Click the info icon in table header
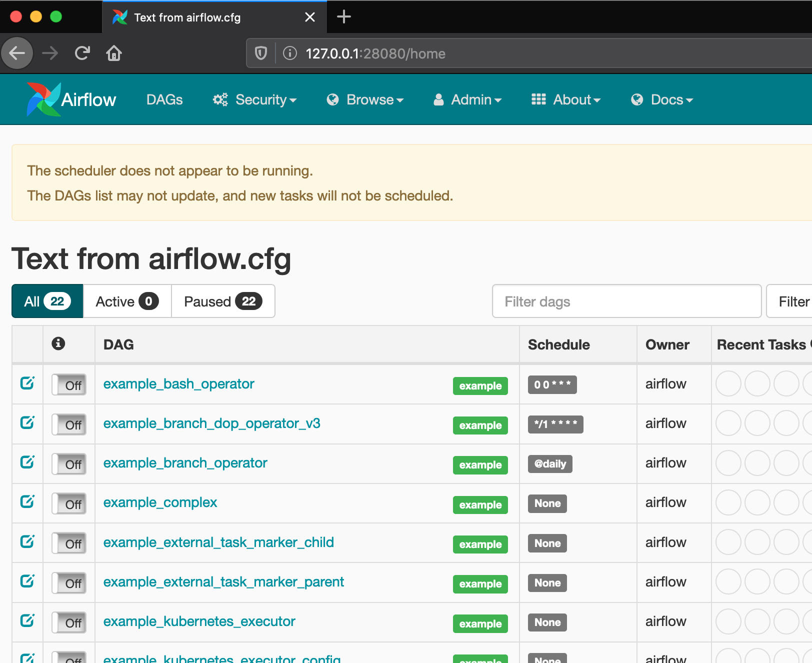812x663 pixels. click(x=58, y=343)
